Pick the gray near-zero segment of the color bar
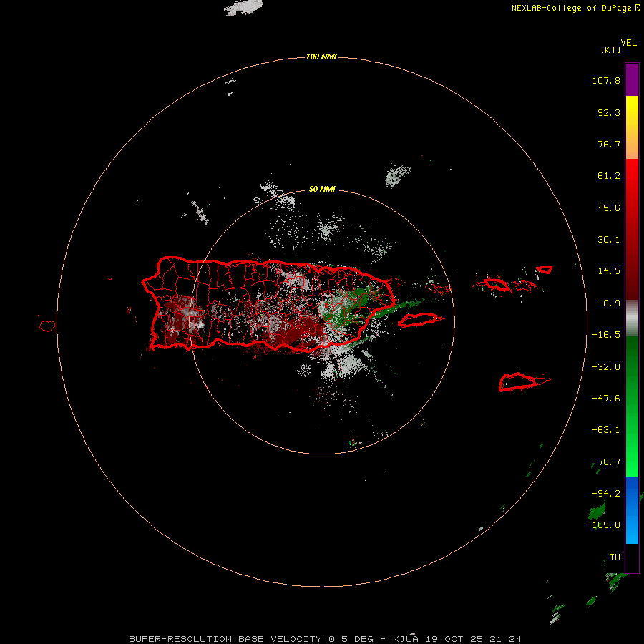 pos(632,318)
